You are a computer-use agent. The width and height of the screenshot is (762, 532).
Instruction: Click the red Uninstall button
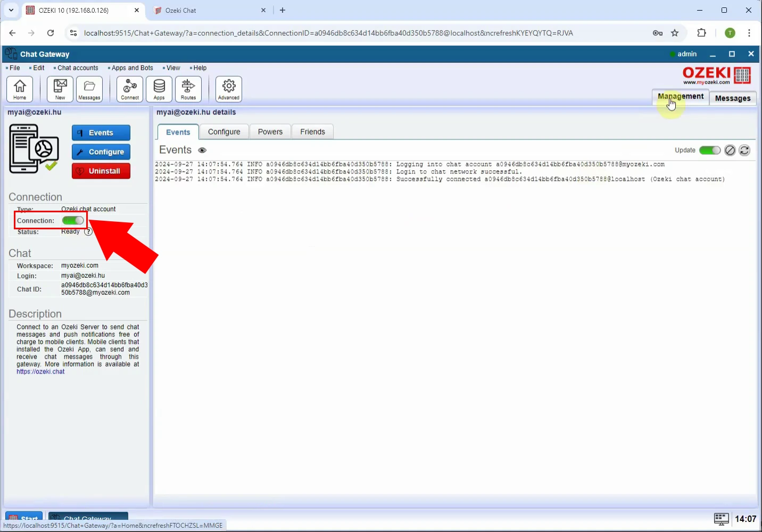(x=101, y=171)
